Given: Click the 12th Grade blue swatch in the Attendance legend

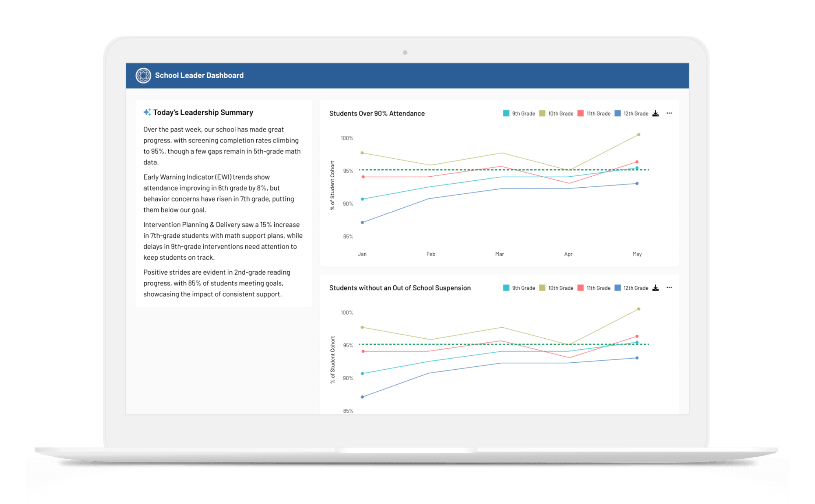Looking at the screenshot, I should click(x=618, y=114).
